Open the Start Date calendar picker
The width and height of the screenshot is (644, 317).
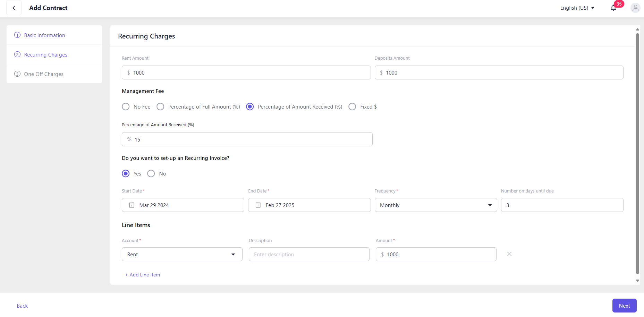pyautogui.click(x=132, y=205)
